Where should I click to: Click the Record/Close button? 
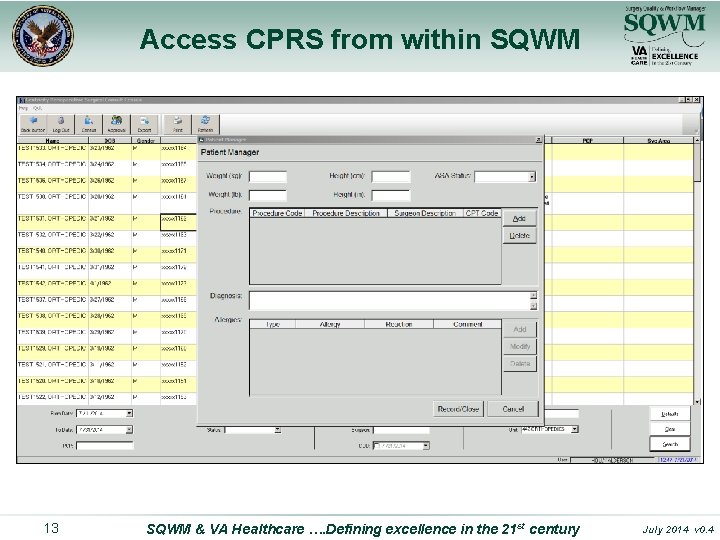(x=458, y=409)
